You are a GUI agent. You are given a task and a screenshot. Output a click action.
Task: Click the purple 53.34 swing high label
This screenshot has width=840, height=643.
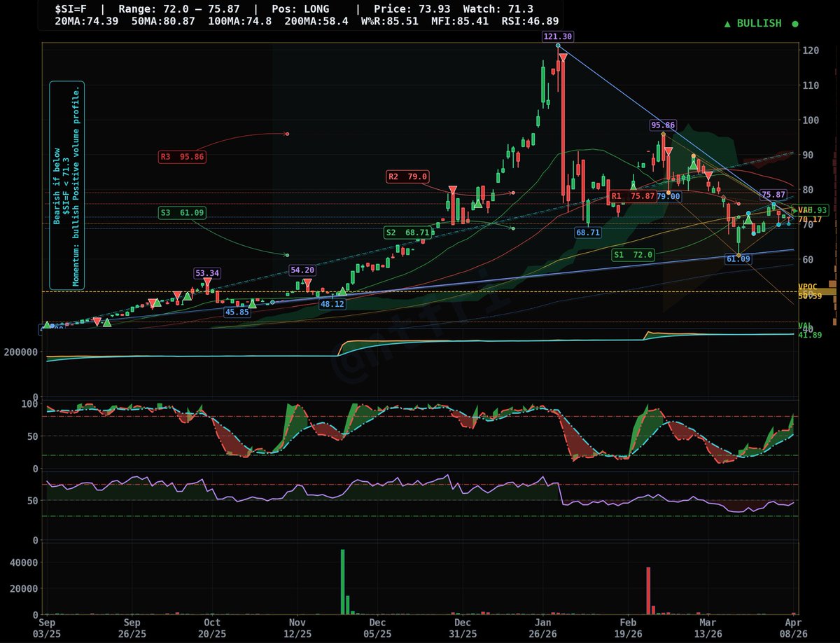click(208, 272)
